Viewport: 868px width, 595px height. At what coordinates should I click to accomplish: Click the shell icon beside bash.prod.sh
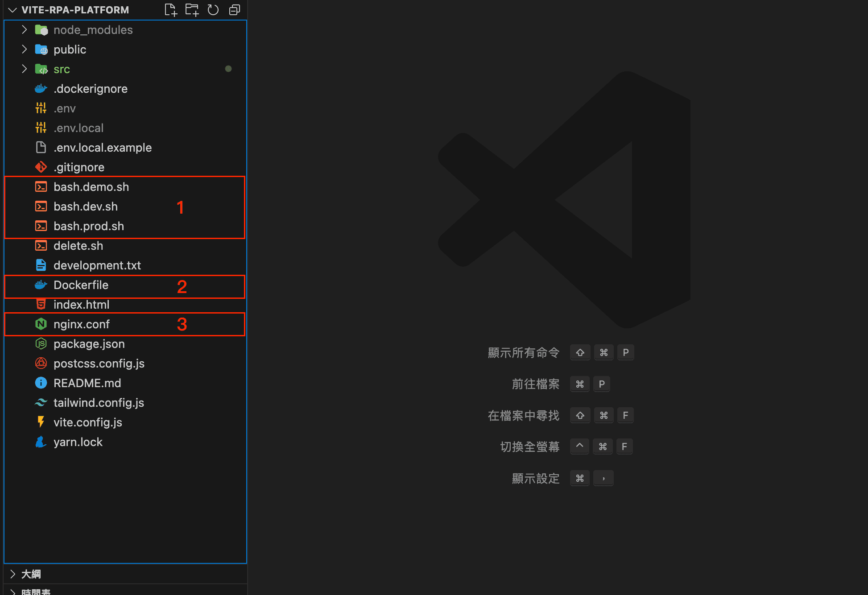(41, 226)
